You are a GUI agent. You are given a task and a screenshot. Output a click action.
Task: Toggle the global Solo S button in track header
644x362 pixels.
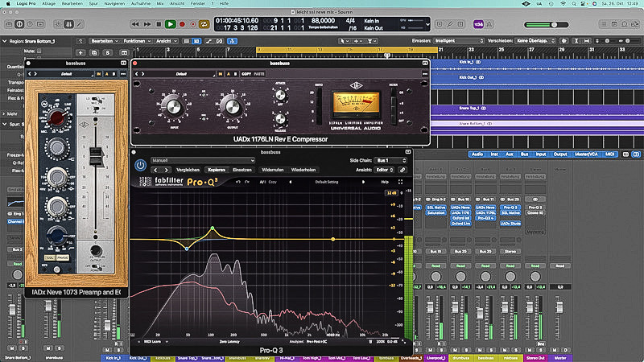(x=108, y=52)
